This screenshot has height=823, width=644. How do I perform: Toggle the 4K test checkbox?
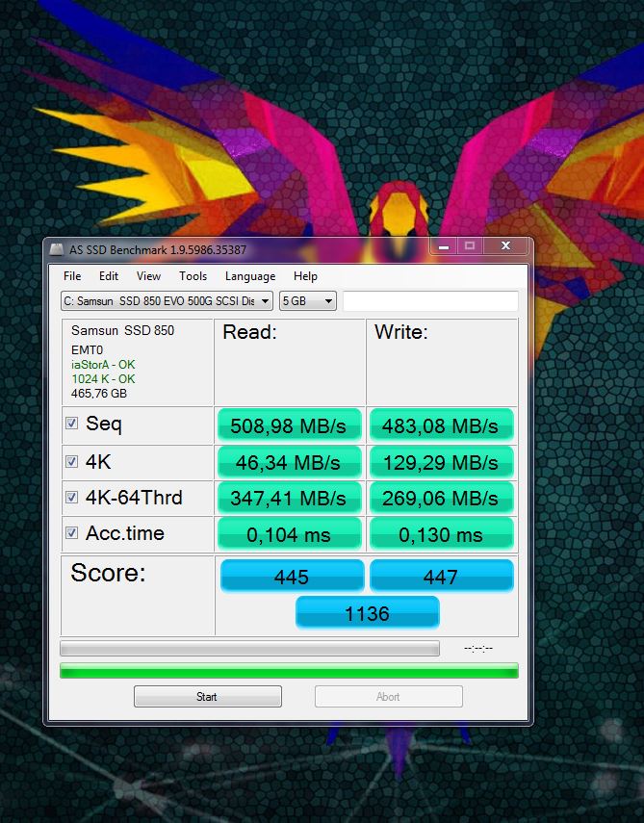[x=72, y=462]
